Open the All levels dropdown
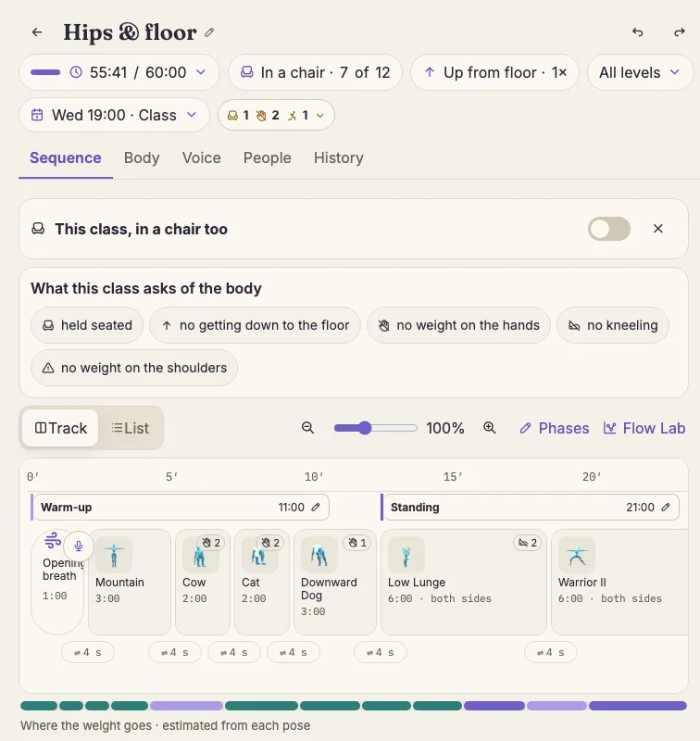The image size is (700, 741). coord(640,72)
